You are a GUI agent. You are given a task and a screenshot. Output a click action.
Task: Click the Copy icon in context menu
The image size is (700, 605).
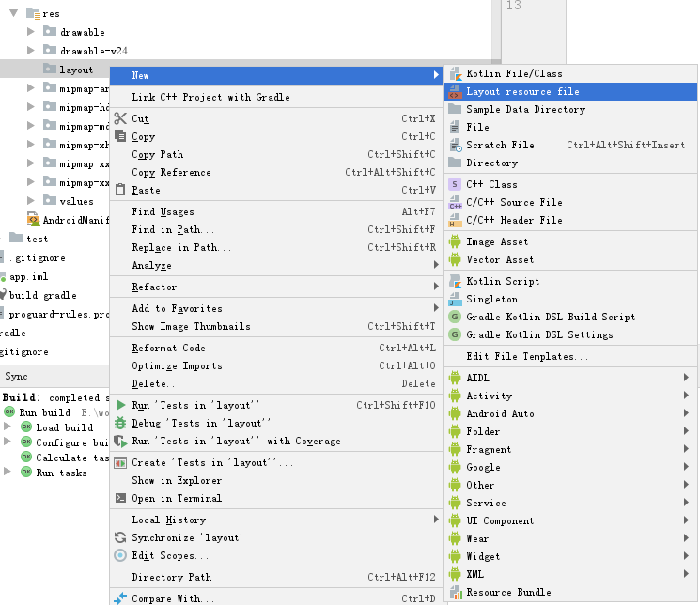click(x=120, y=136)
